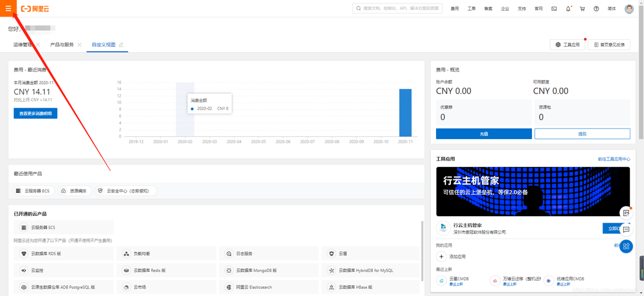This screenshot has height=296, width=644.
Task: Open the user avatar menu
Action: (x=629, y=9)
